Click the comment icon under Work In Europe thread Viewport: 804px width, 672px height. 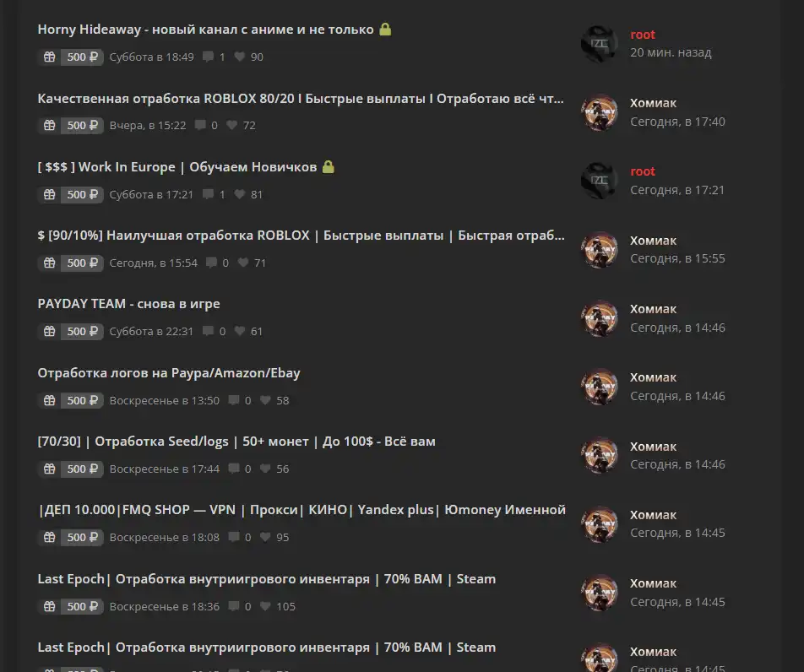[208, 194]
